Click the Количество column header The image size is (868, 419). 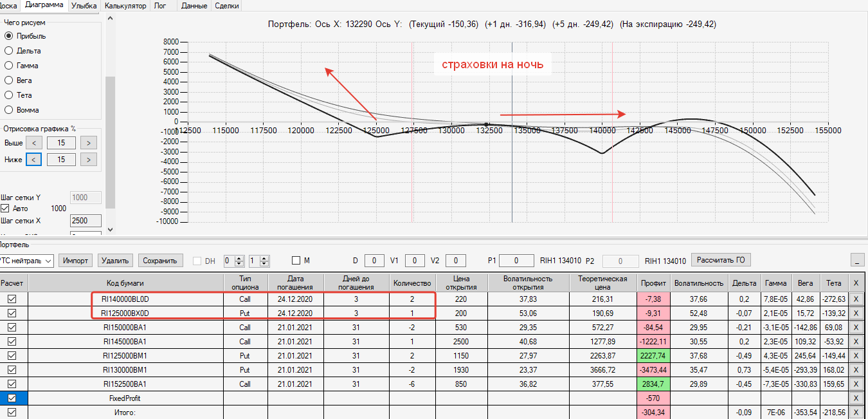point(412,283)
